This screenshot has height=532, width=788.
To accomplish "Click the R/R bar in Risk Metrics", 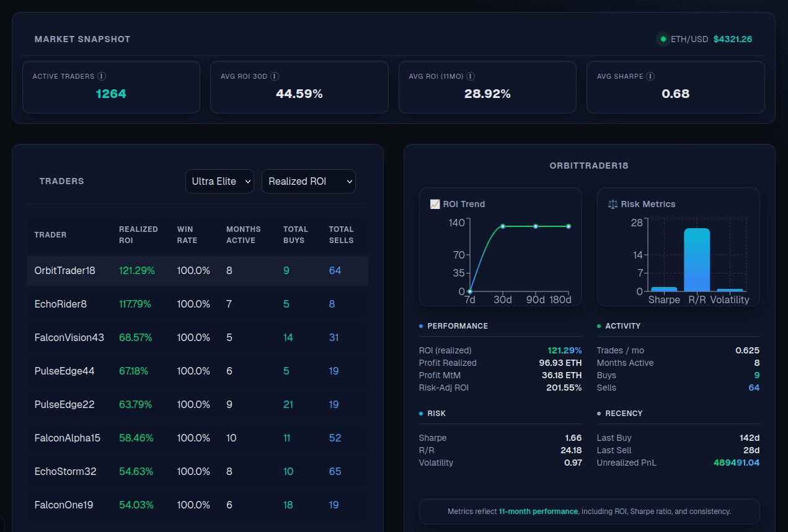I will tap(697, 259).
